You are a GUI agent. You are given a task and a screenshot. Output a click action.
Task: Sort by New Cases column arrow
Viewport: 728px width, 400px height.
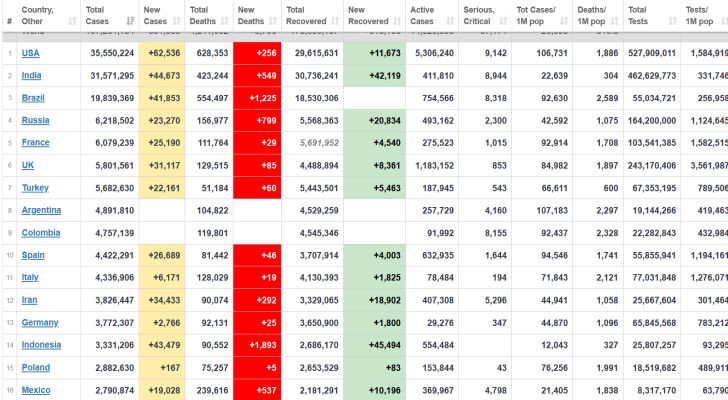[176, 21]
